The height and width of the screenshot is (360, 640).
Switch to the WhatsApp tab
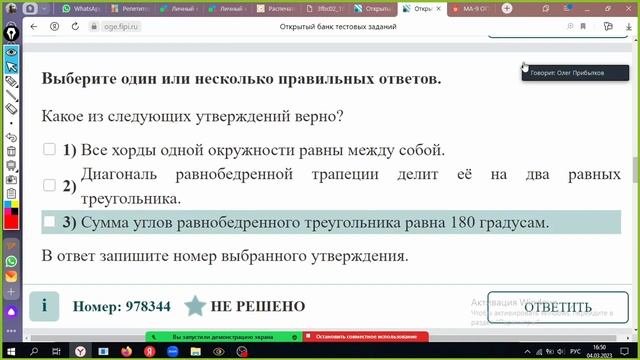pos(81,9)
